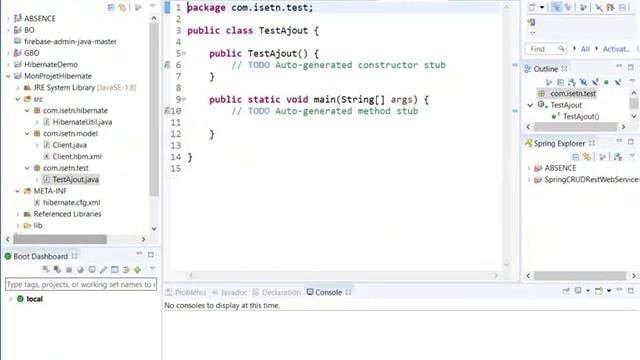This screenshot has height=360, width=640.
Task: Click the ABSENCE project icon in Package Explorer
Action: click(18, 18)
